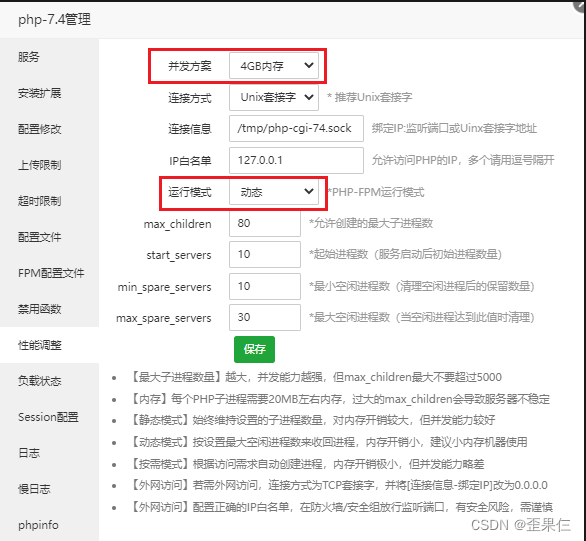This screenshot has width=586, height=541.
Task: Click the 【内存】 note line
Action: [x=339, y=399]
